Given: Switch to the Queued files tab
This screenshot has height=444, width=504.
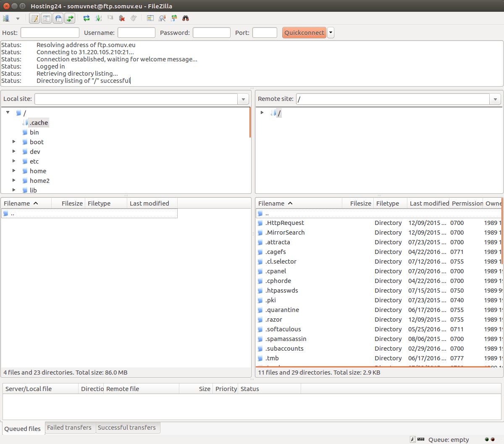Looking at the screenshot, I should click(x=23, y=429).
